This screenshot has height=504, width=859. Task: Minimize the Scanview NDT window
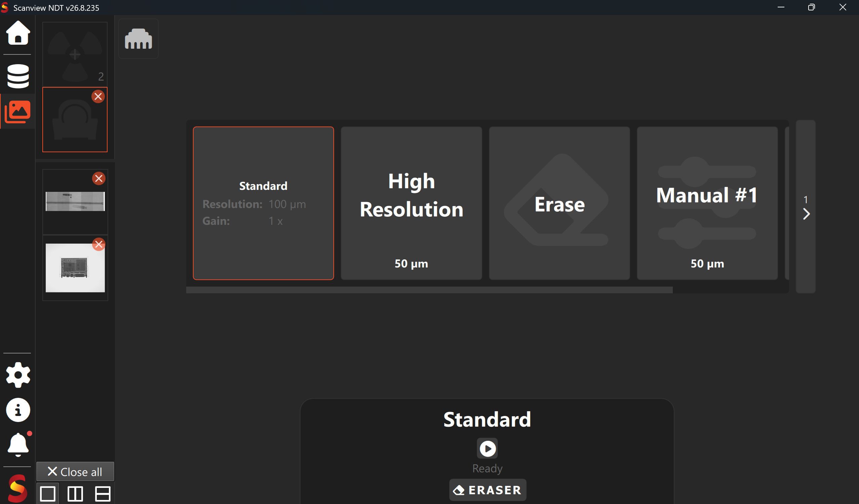click(x=781, y=7)
